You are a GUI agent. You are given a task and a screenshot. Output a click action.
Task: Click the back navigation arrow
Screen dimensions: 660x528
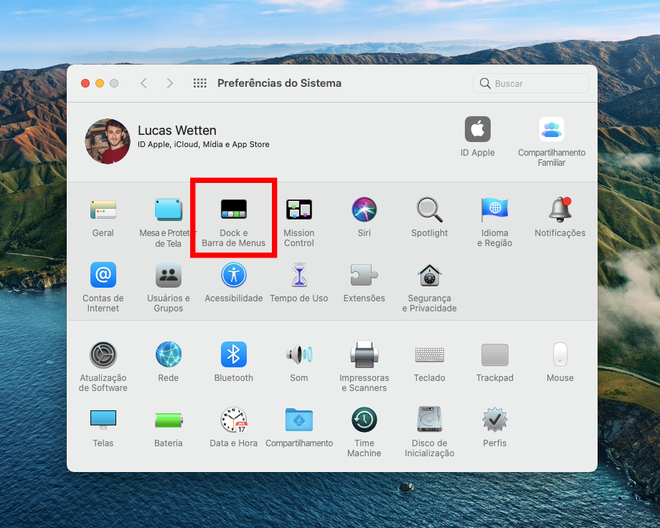144,83
